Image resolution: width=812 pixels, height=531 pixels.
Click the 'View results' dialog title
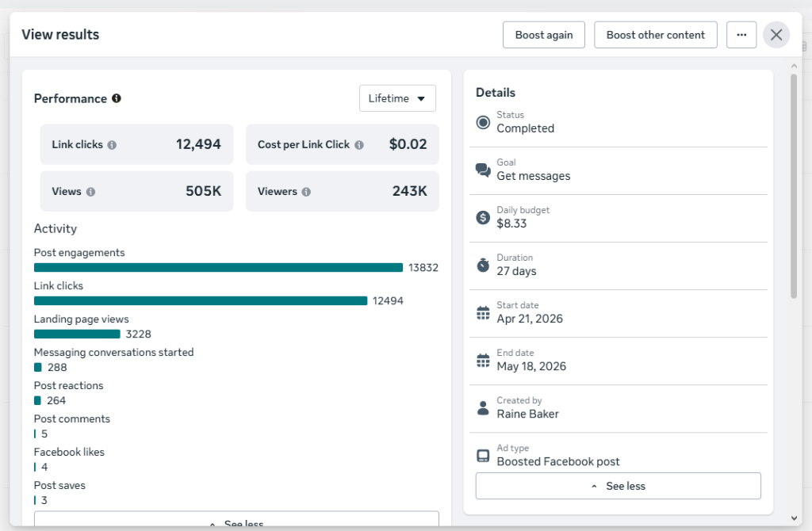pos(60,35)
